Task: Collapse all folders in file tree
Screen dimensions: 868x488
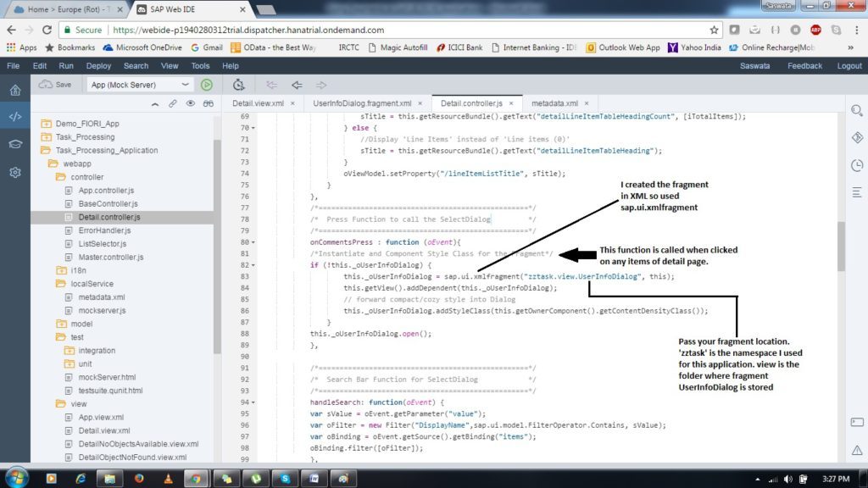Action: pos(155,103)
